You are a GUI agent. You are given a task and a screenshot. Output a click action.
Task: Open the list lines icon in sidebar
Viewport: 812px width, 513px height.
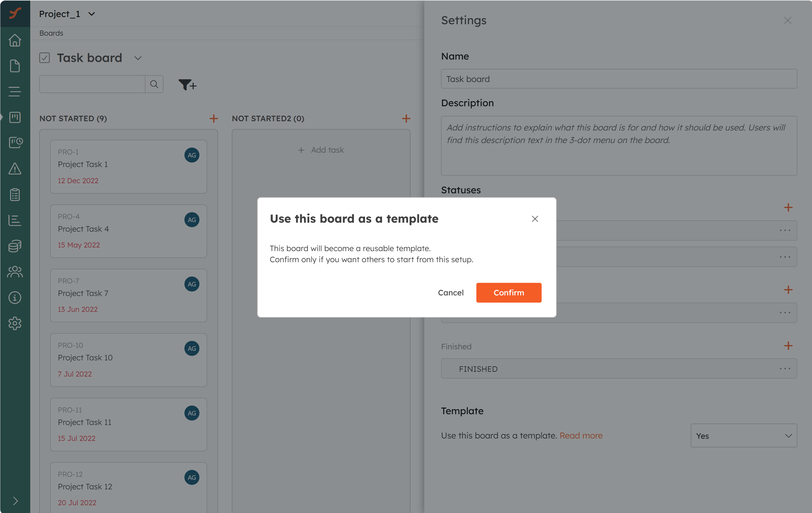(15, 91)
